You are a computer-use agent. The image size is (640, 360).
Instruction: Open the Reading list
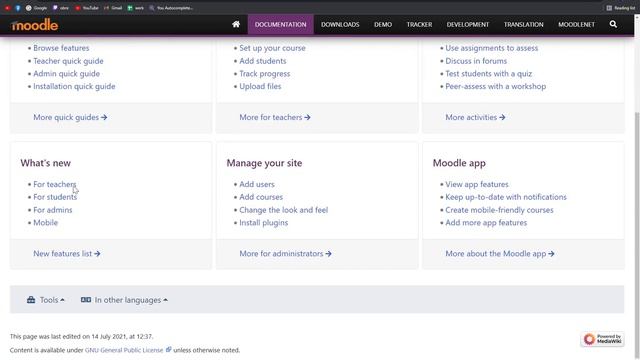point(620,8)
